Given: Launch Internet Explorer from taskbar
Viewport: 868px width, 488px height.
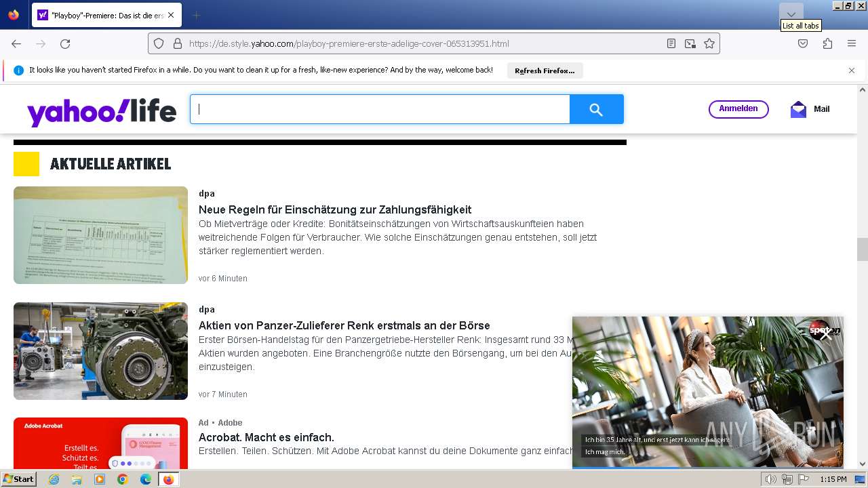Looking at the screenshot, I should click(54, 479).
